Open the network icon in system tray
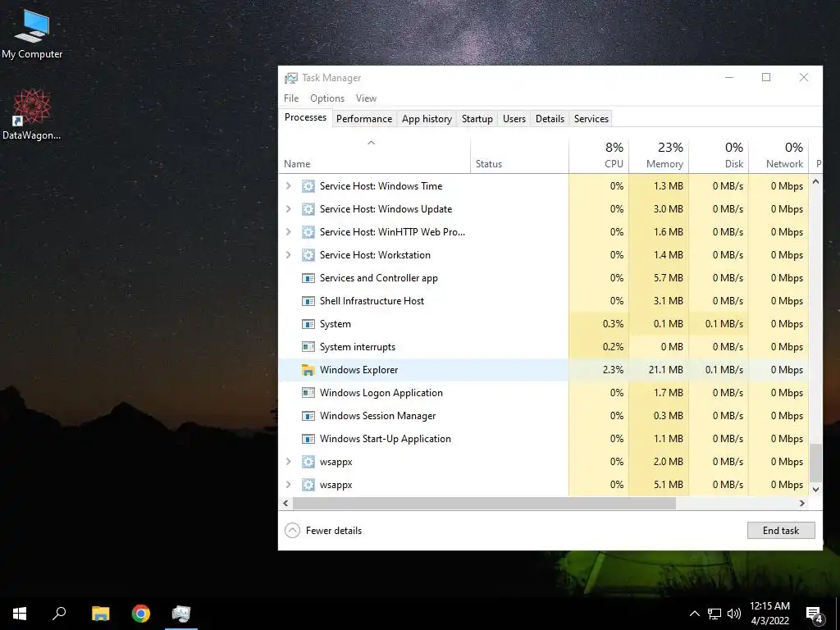The image size is (840, 630). click(714, 614)
